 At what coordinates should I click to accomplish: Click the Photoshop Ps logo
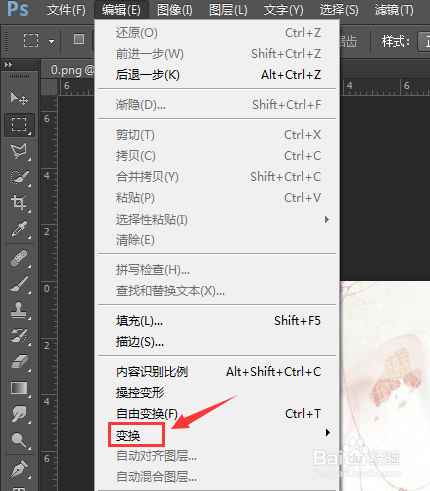click(x=17, y=9)
